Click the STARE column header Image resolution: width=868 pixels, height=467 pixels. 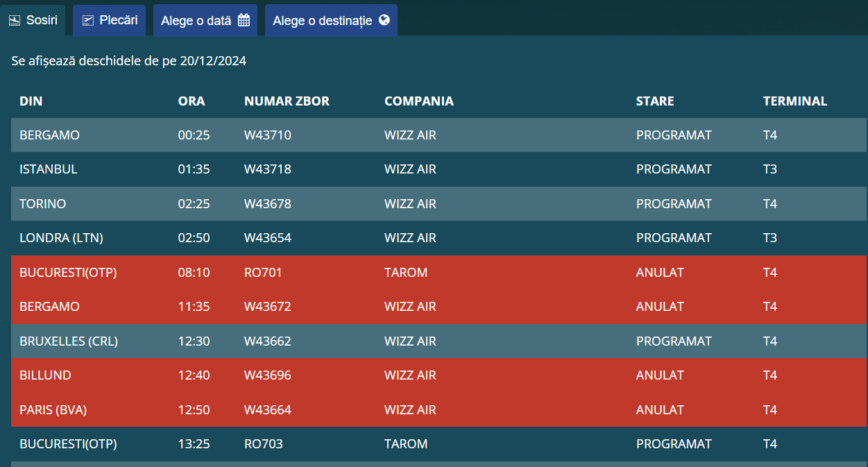tap(655, 101)
